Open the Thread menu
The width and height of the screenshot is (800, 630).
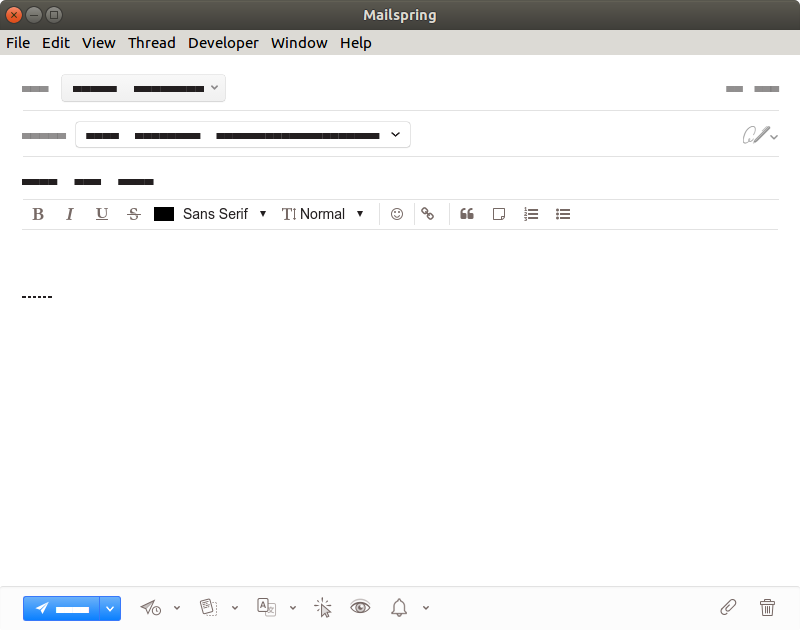point(152,43)
